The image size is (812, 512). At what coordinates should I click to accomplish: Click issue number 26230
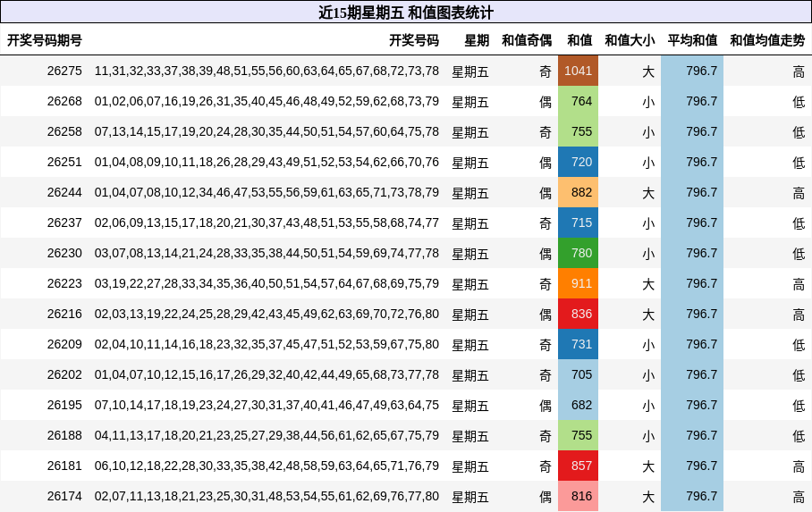pos(64,253)
